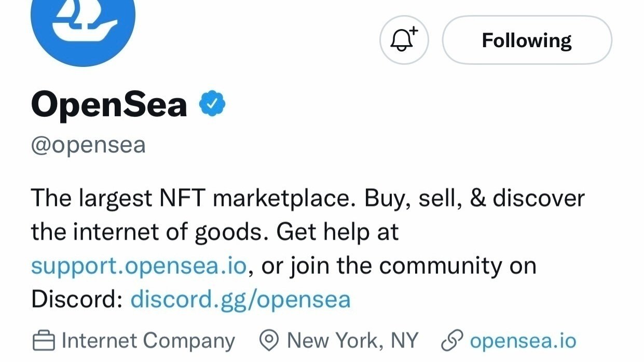
Task: Click the @opensea username handle
Action: 87,145
